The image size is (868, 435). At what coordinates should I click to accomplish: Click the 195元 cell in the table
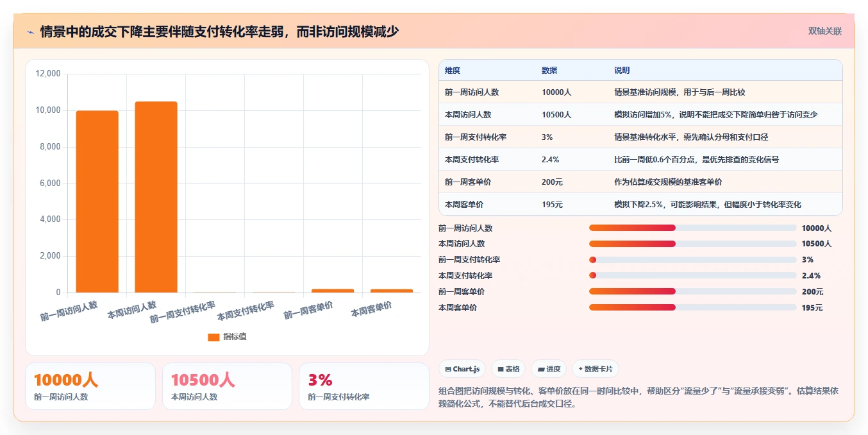552,205
